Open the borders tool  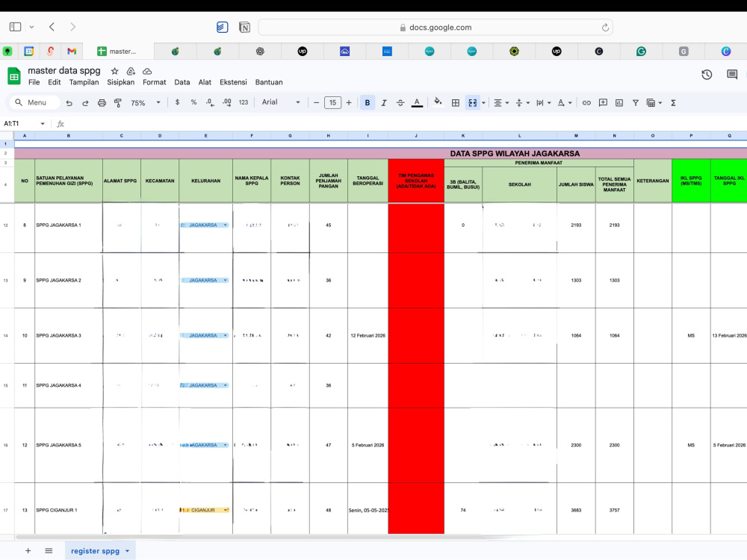click(x=456, y=103)
